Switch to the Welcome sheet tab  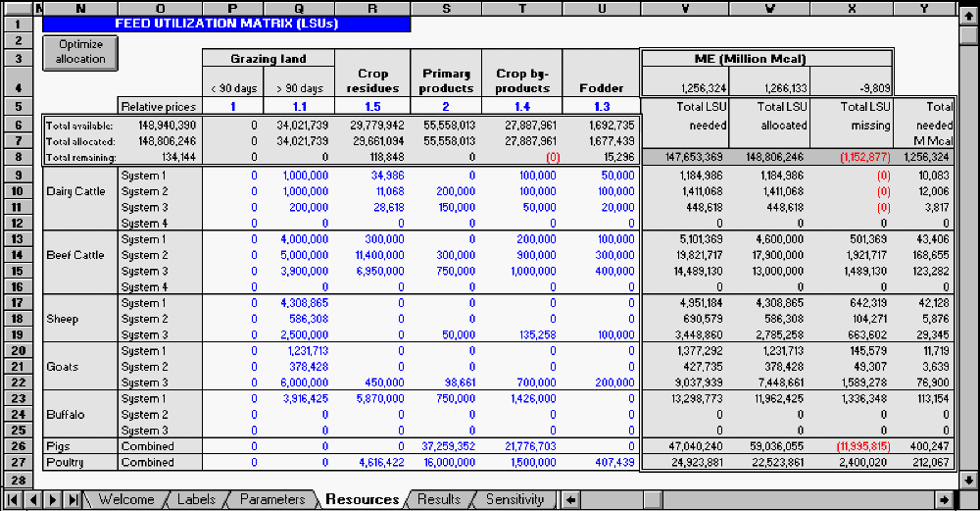(x=125, y=499)
